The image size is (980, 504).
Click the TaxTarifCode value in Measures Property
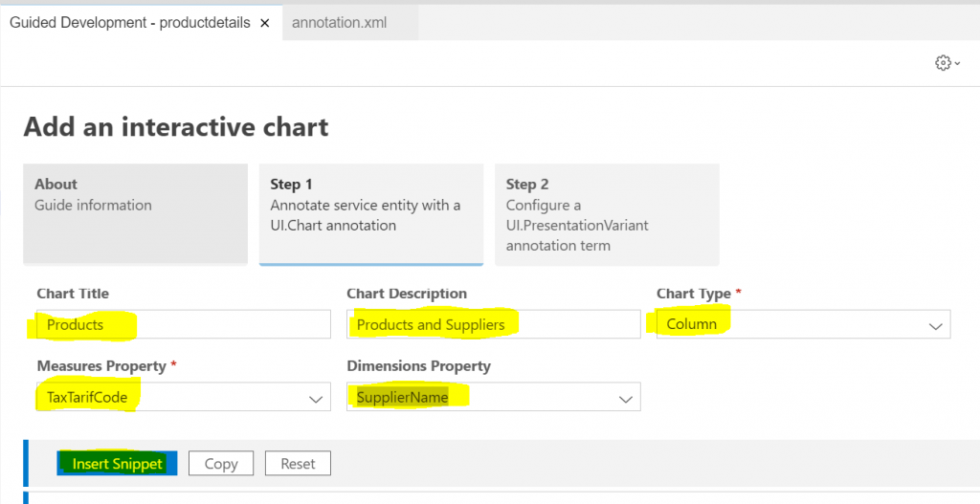(x=87, y=397)
